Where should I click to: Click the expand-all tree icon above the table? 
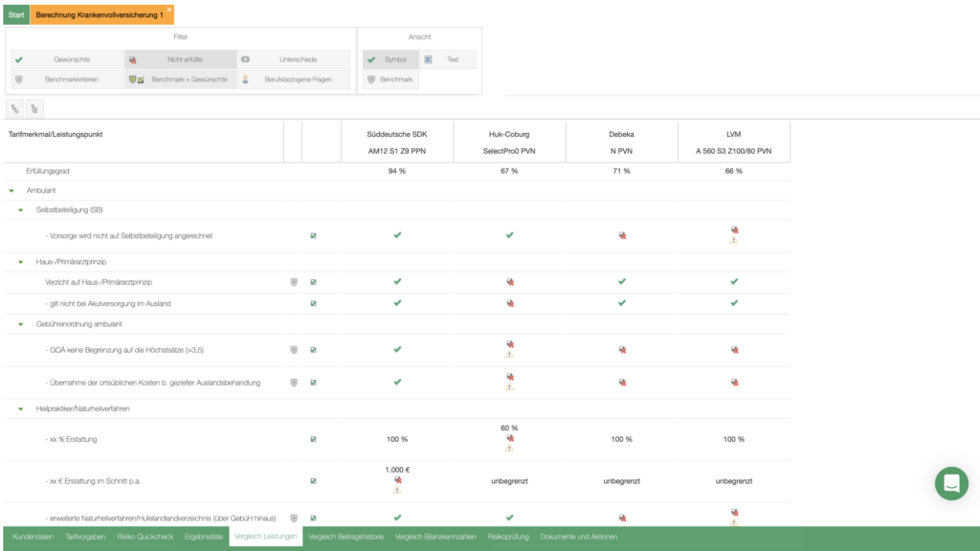coord(16,109)
